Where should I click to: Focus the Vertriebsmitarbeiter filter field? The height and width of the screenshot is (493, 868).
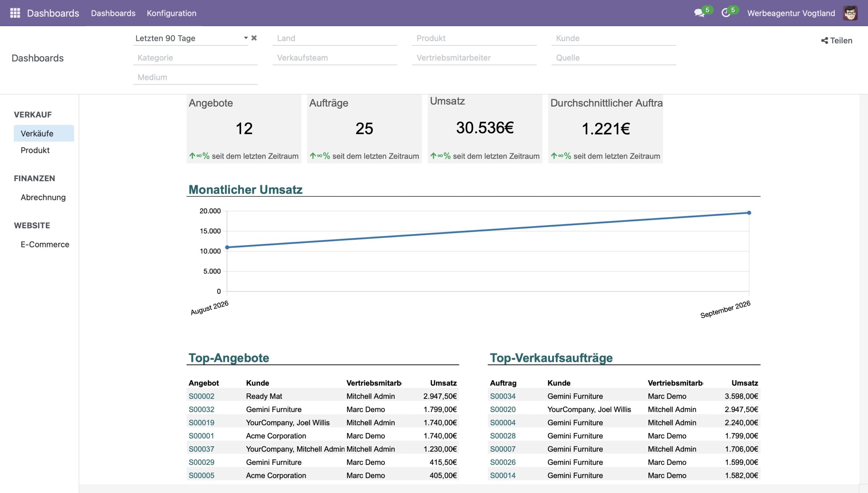tap(474, 58)
